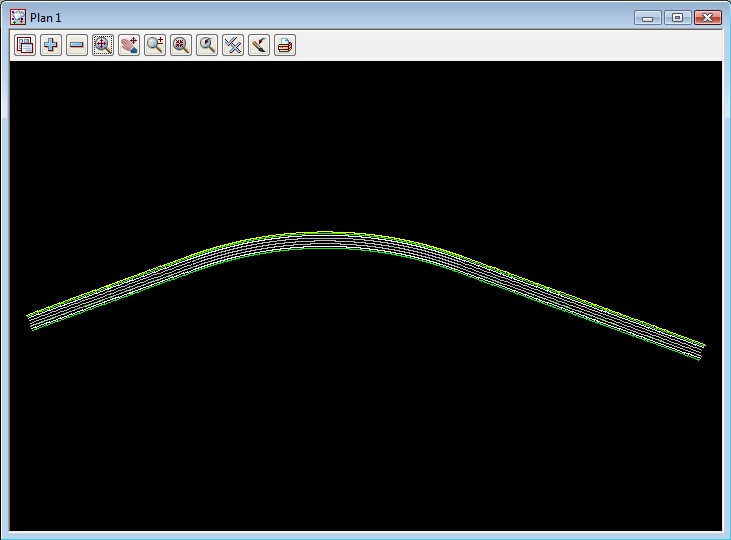The image size is (731, 540).
Task: Click the red-target zoom magnifier icon
Action: tap(181, 45)
